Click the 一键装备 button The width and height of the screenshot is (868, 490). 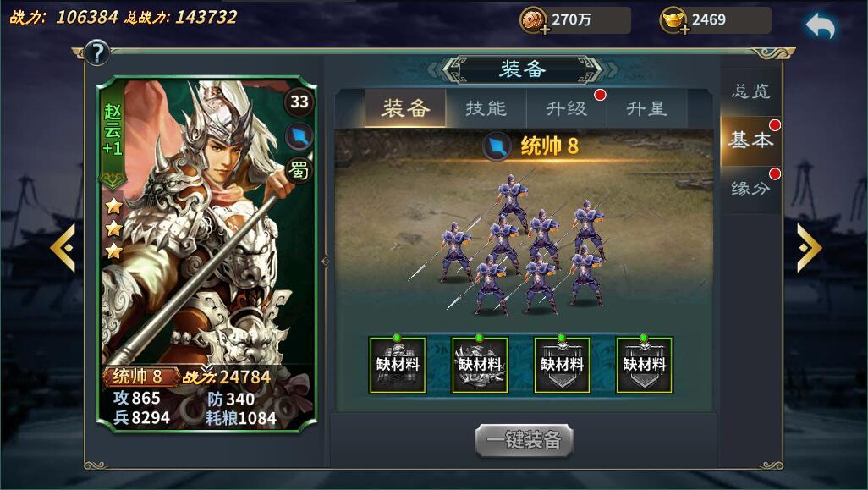pos(524,440)
